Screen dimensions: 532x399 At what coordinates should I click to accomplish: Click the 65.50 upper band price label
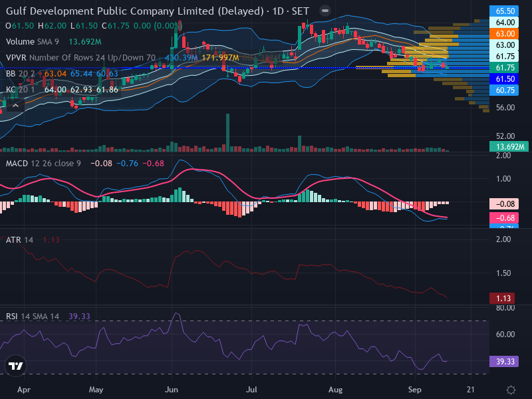click(504, 11)
